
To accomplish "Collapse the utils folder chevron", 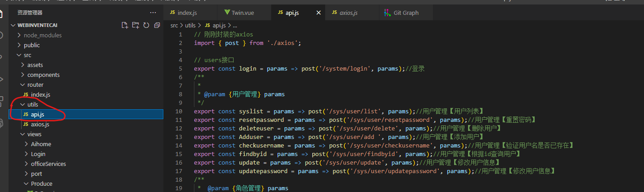I will pyautogui.click(x=23, y=104).
